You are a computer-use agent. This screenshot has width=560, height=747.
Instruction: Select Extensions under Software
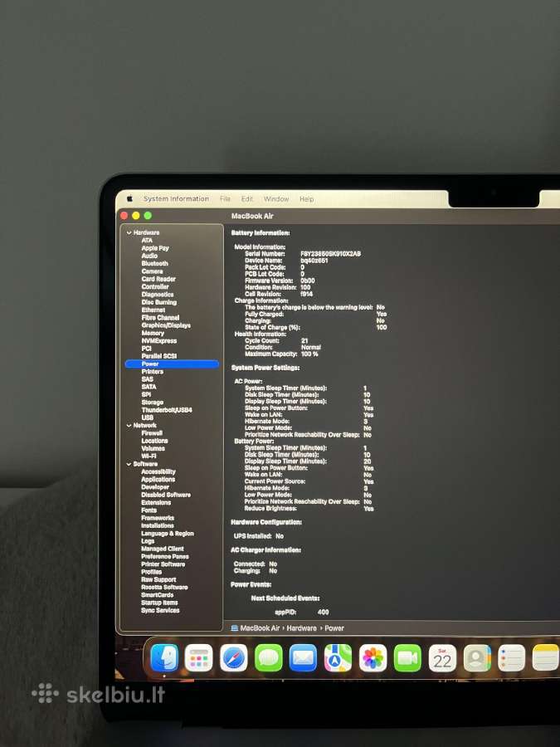click(x=156, y=503)
